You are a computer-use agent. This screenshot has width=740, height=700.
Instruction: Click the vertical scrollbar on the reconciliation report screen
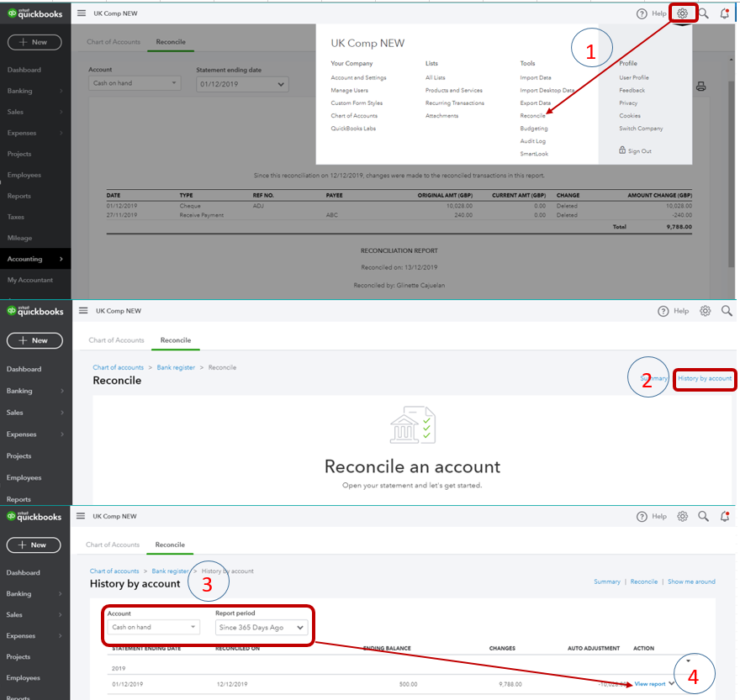[731, 175]
